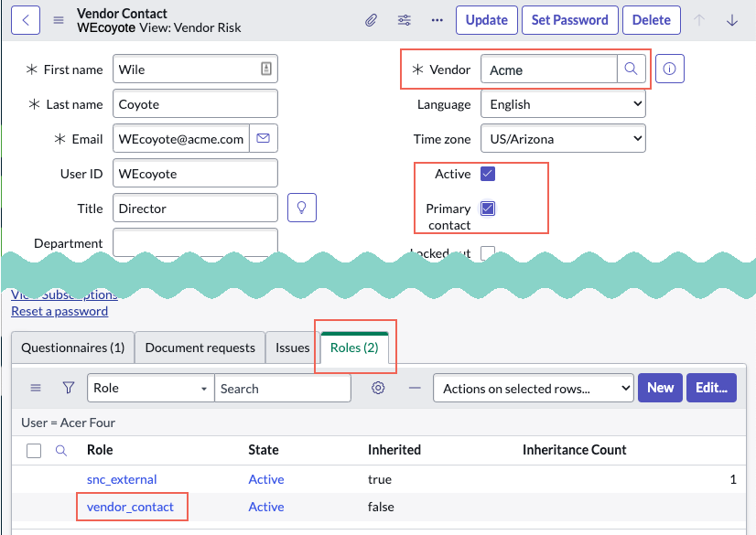Sort by the Inheritance Count column header
The height and width of the screenshot is (535, 756).
click(575, 450)
